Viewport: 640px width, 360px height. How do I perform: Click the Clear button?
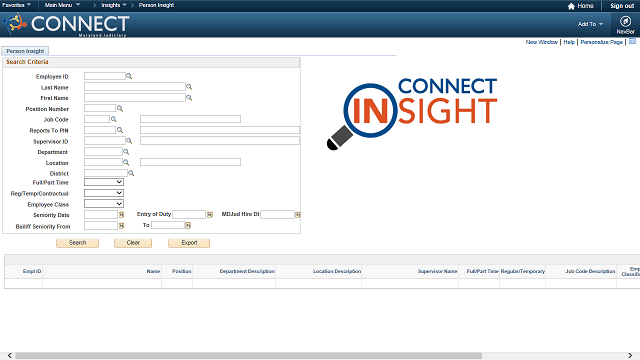(x=133, y=243)
